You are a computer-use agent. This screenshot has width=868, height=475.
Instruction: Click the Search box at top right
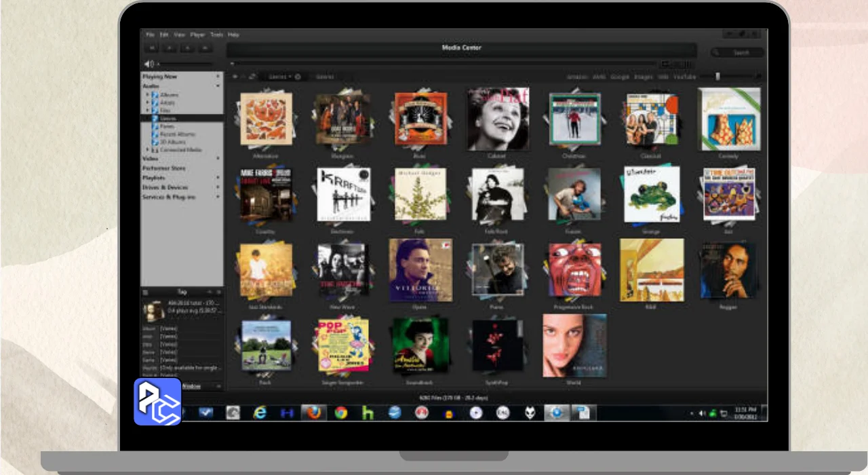[x=738, y=52]
